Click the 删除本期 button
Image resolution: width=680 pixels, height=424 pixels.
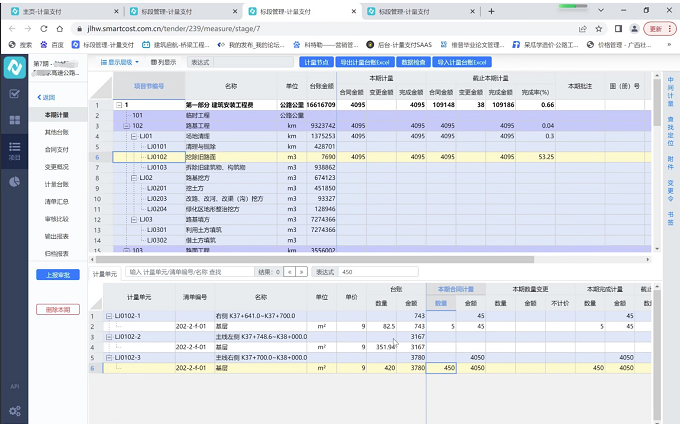tap(59, 310)
